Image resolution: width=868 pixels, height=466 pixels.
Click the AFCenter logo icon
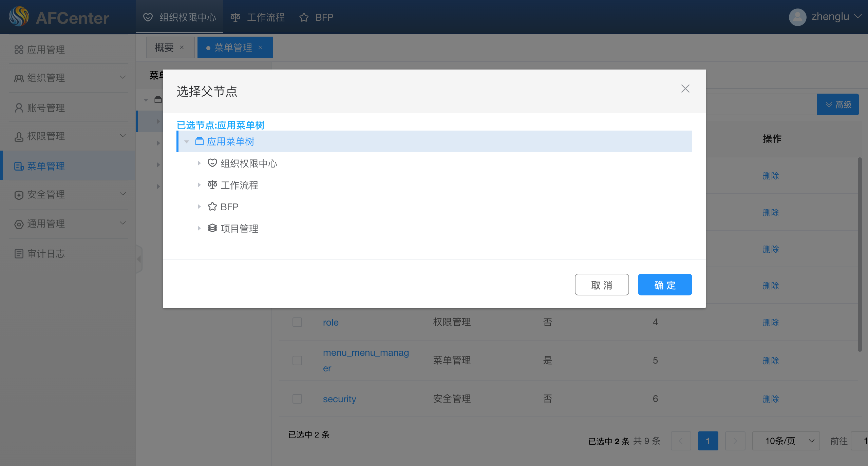(19, 17)
